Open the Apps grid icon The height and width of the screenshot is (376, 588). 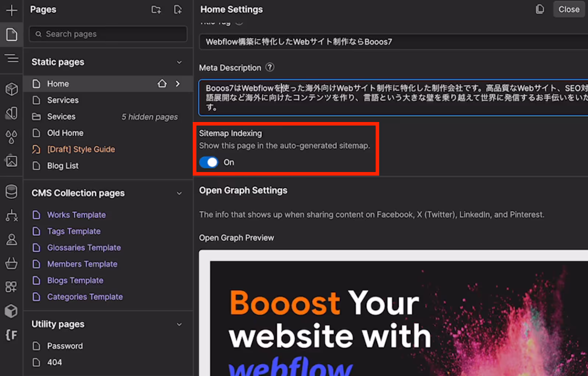pos(11,287)
